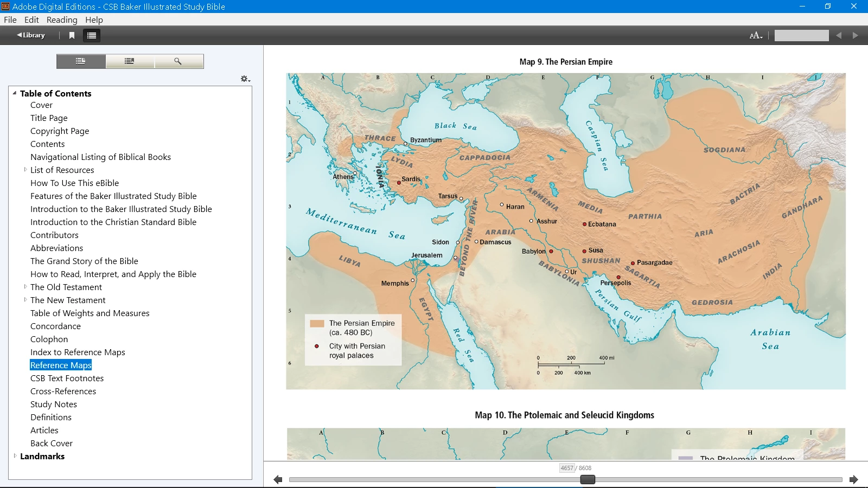
Task: Open Index to Reference Maps
Action: [78, 352]
